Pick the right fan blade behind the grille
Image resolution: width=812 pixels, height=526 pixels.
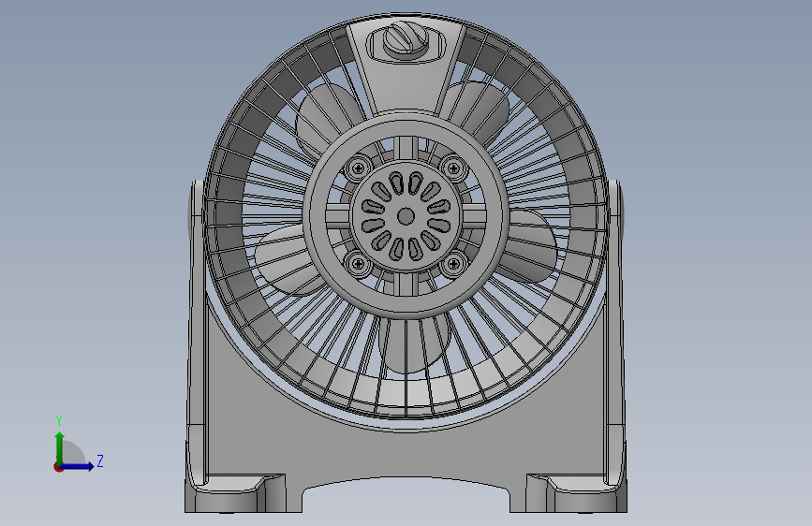(x=531, y=246)
